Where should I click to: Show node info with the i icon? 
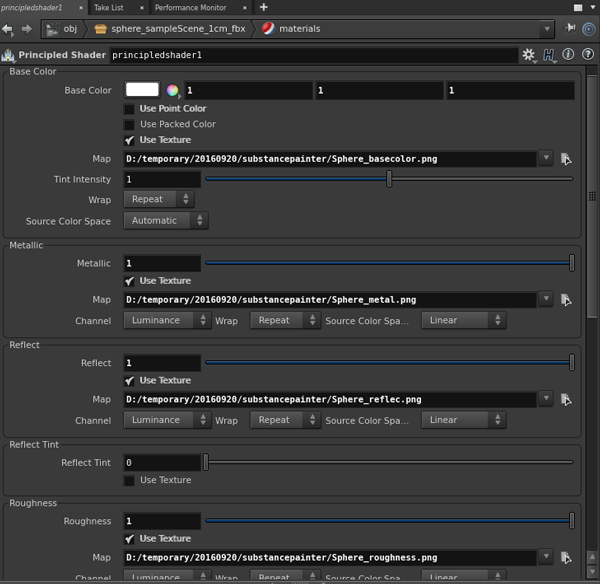coord(568,55)
